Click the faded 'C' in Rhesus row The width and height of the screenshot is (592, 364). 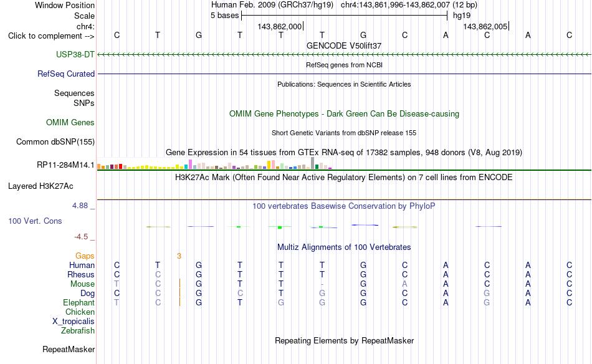(158, 274)
